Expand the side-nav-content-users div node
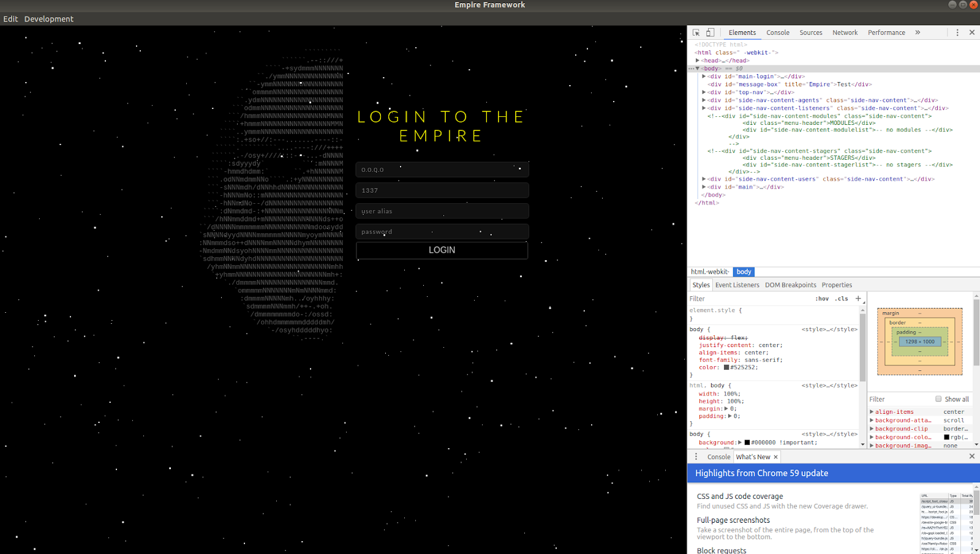 tap(704, 179)
